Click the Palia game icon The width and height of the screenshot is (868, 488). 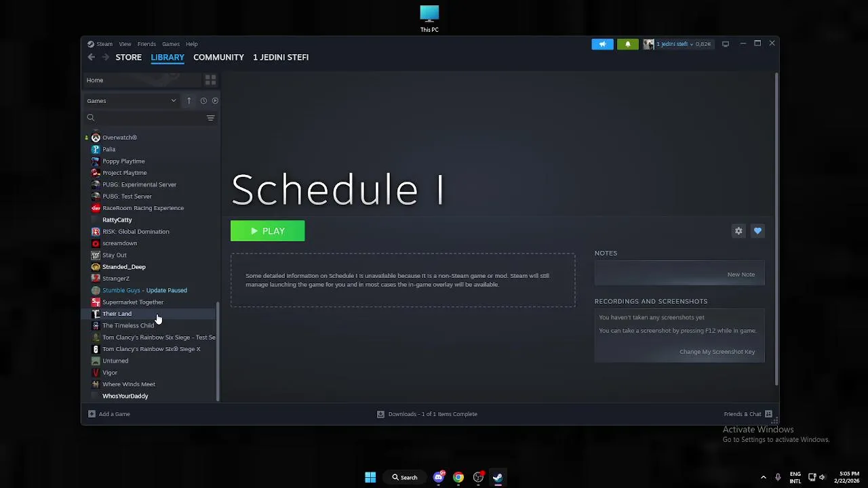click(x=96, y=149)
